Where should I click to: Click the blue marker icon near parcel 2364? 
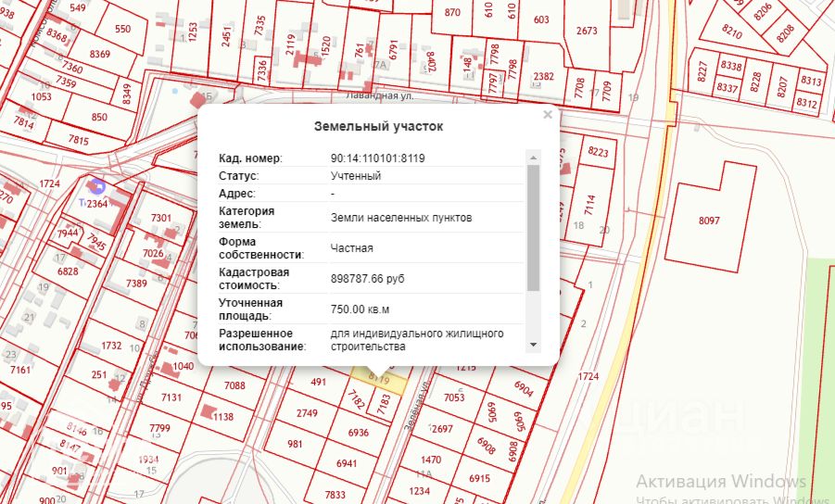(97, 186)
